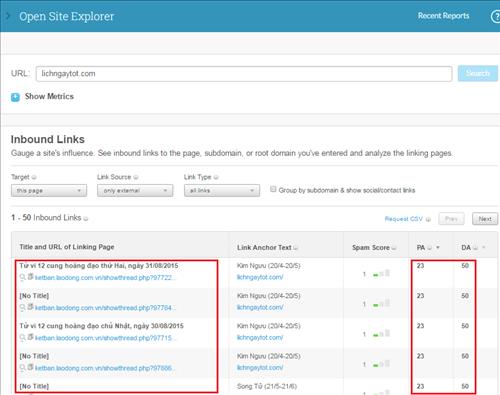The height and width of the screenshot is (395, 500).
Task: Click spam score bar in 97715 row
Action: point(381,334)
